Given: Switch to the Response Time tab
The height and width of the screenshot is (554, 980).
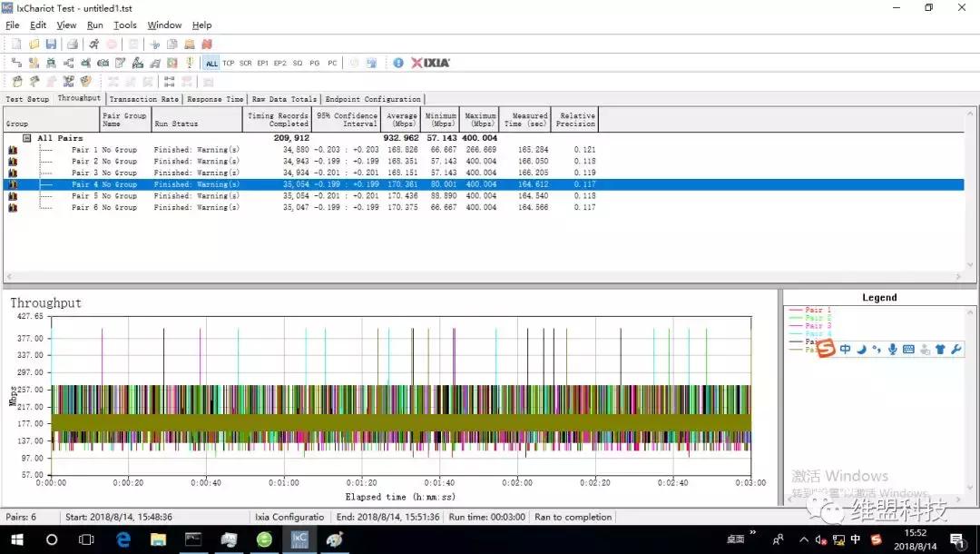Looking at the screenshot, I should point(215,99).
